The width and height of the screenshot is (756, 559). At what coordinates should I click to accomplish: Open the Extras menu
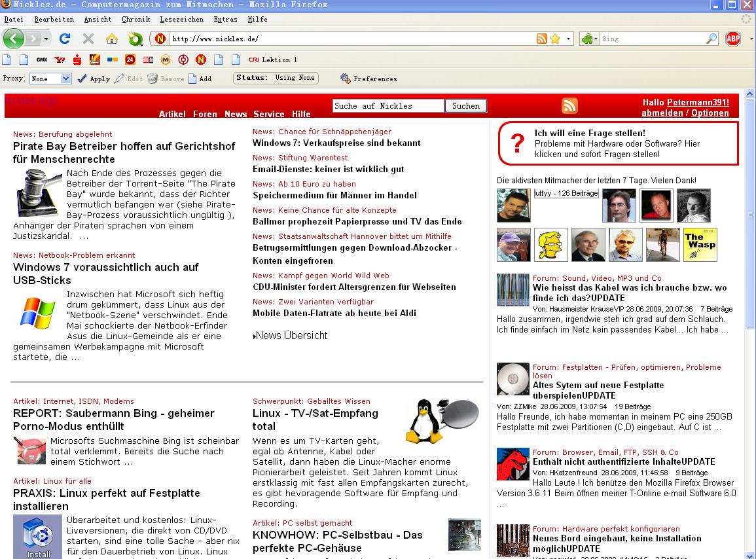(x=225, y=19)
